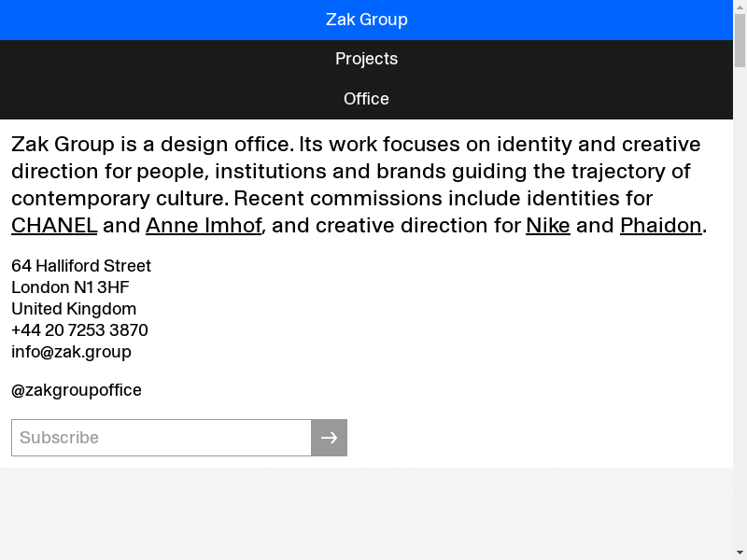Click the Zak Group description paragraph
The image size is (747, 560).
[355, 172]
